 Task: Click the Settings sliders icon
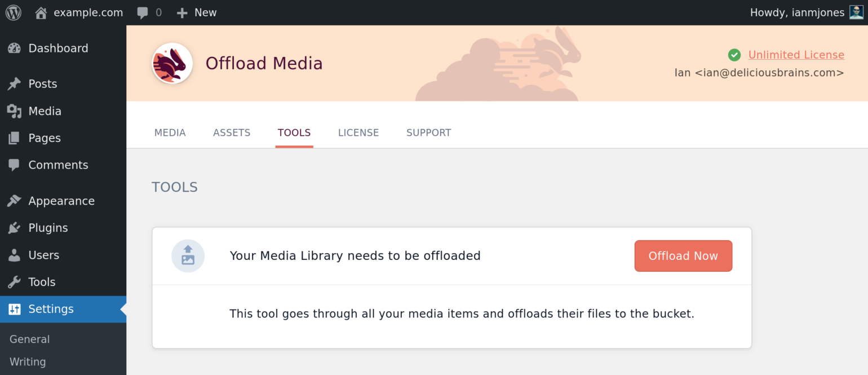click(x=14, y=309)
